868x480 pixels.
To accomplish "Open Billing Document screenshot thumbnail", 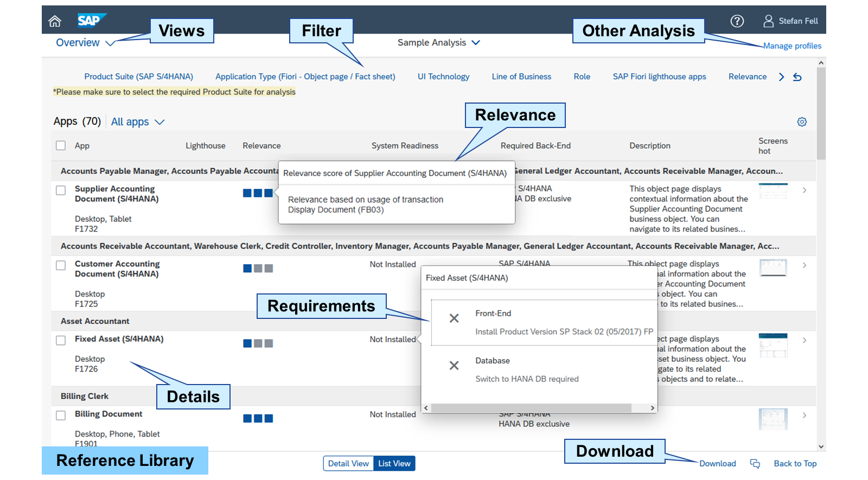I will coord(773,419).
